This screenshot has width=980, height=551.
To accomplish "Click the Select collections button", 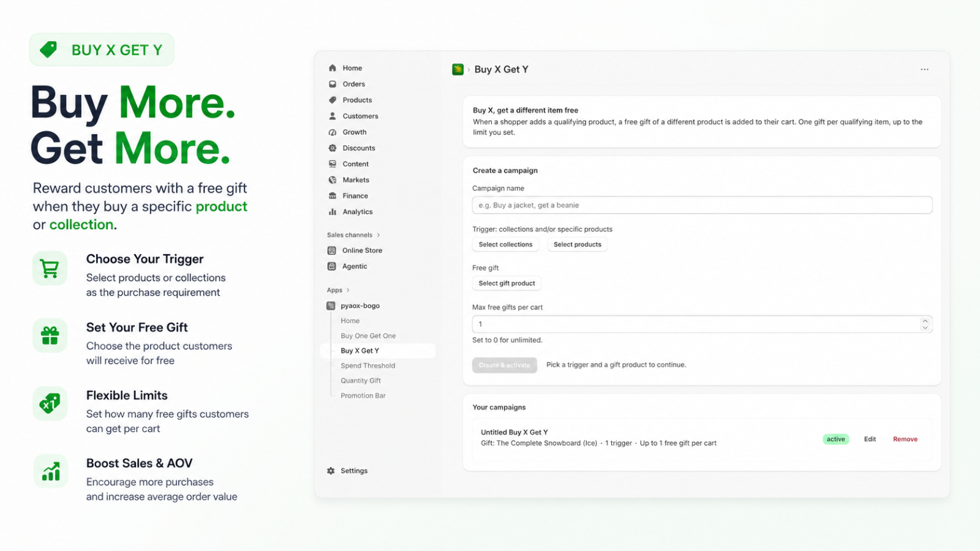I will [x=505, y=244].
